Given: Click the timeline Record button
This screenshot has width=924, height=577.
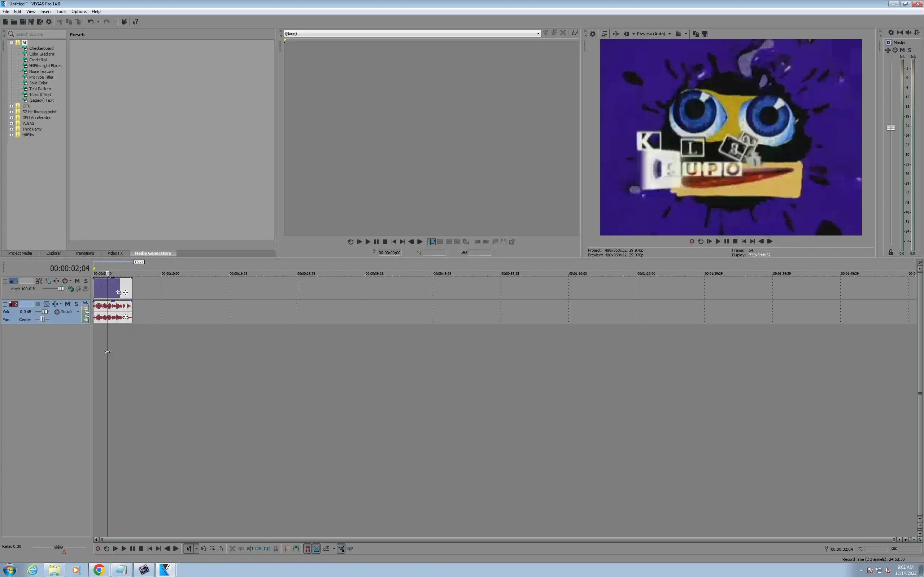Looking at the screenshot, I should pos(98,549).
